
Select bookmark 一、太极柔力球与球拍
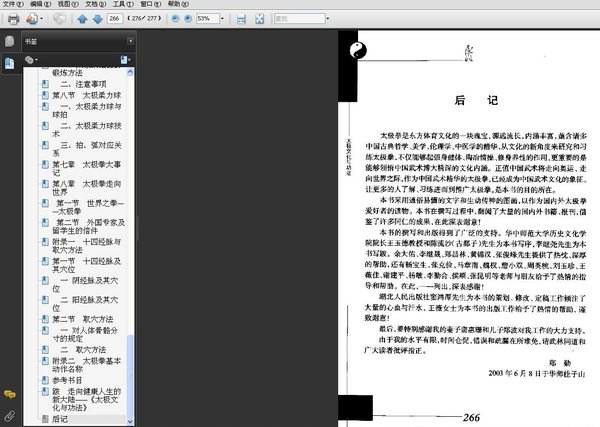86,110
